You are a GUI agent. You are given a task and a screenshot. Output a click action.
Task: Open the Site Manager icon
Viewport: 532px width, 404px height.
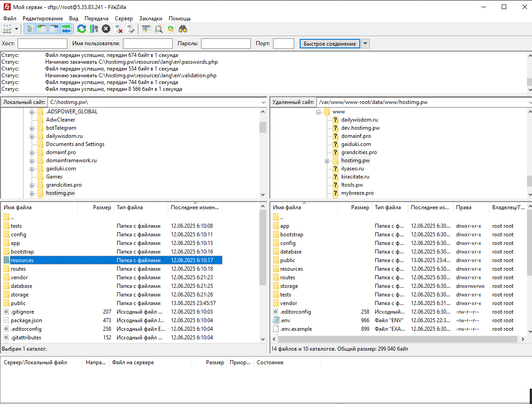point(7,29)
